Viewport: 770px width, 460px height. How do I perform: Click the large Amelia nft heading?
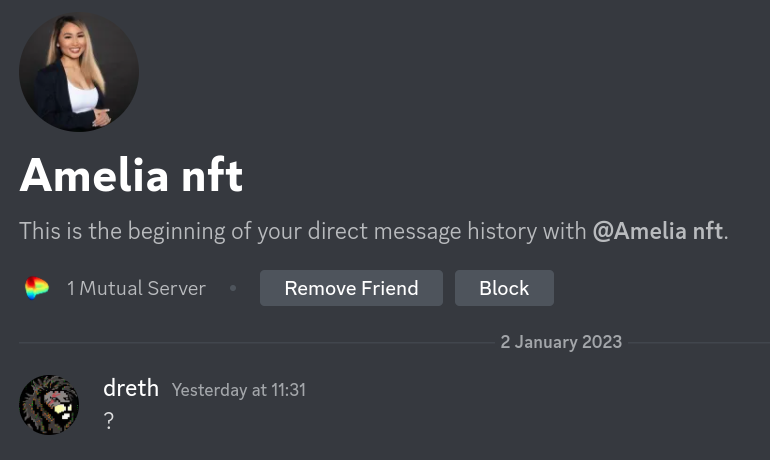coord(131,176)
